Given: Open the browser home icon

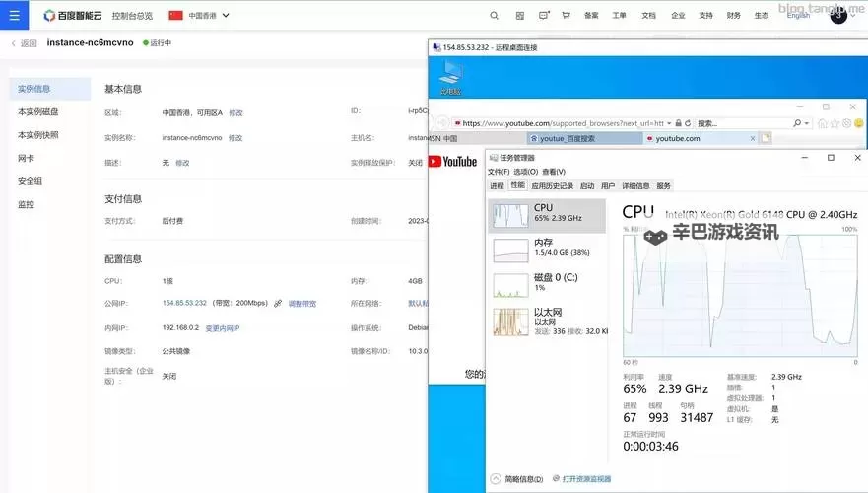Looking at the screenshot, I should point(823,123).
